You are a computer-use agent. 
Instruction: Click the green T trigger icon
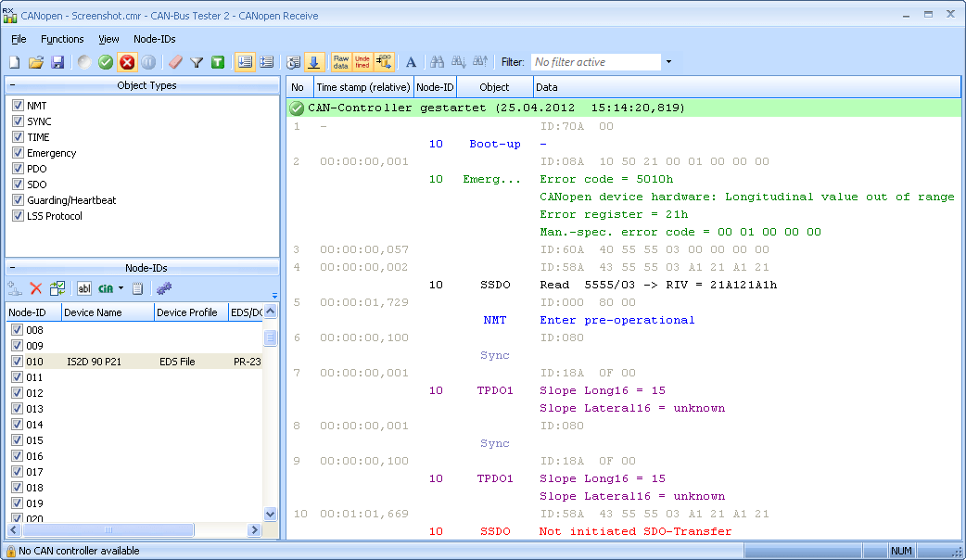point(218,62)
